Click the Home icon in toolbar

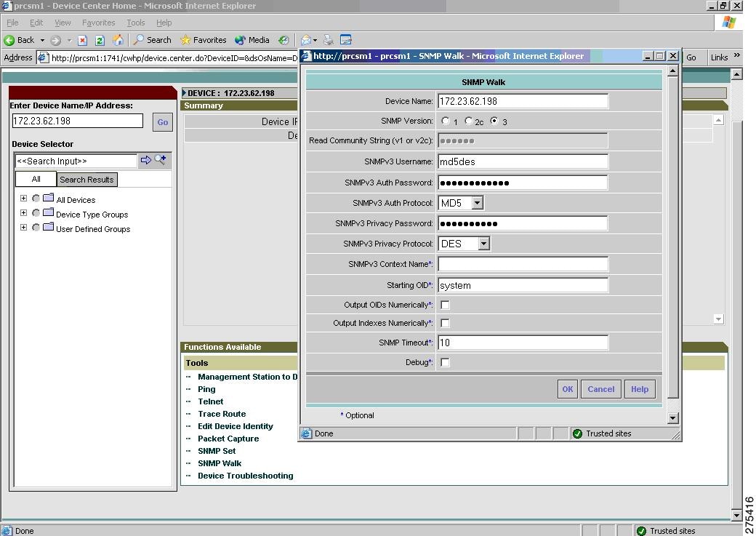tap(118, 40)
